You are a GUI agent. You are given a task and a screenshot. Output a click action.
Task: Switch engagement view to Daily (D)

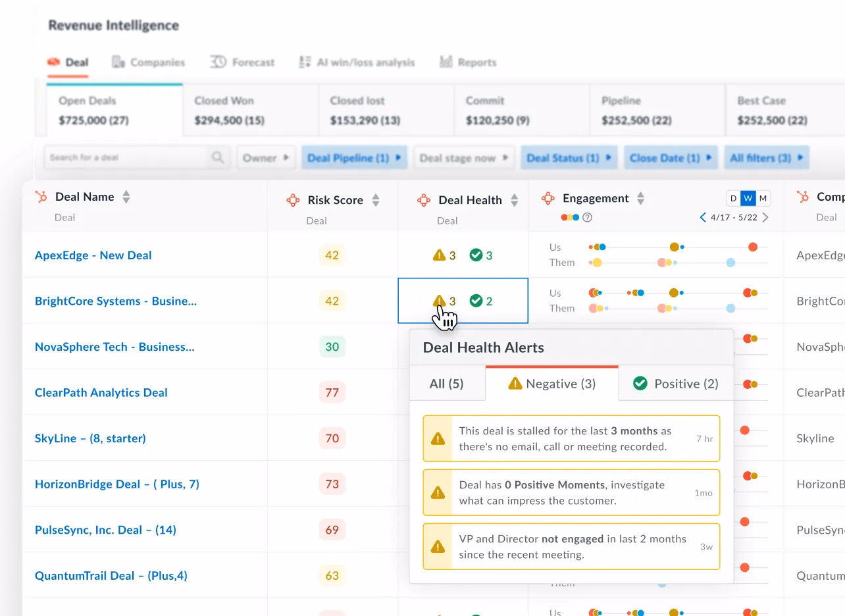(733, 198)
